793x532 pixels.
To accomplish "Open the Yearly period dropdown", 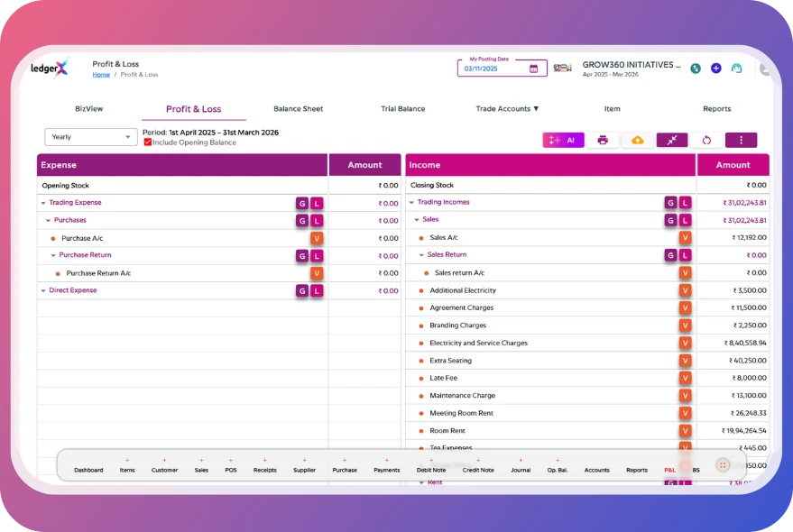I will pos(90,137).
